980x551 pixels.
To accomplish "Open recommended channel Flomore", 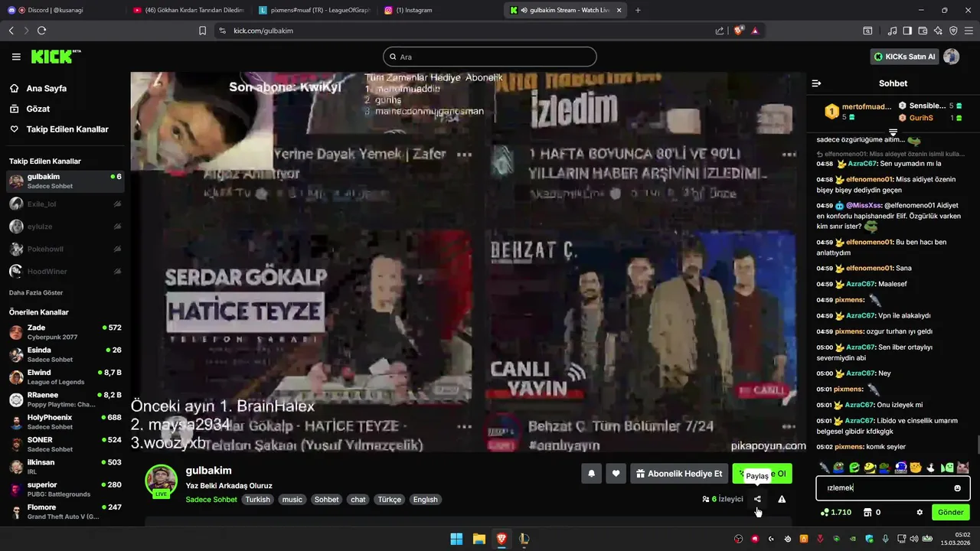I will pyautogui.click(x=65, y=512).
